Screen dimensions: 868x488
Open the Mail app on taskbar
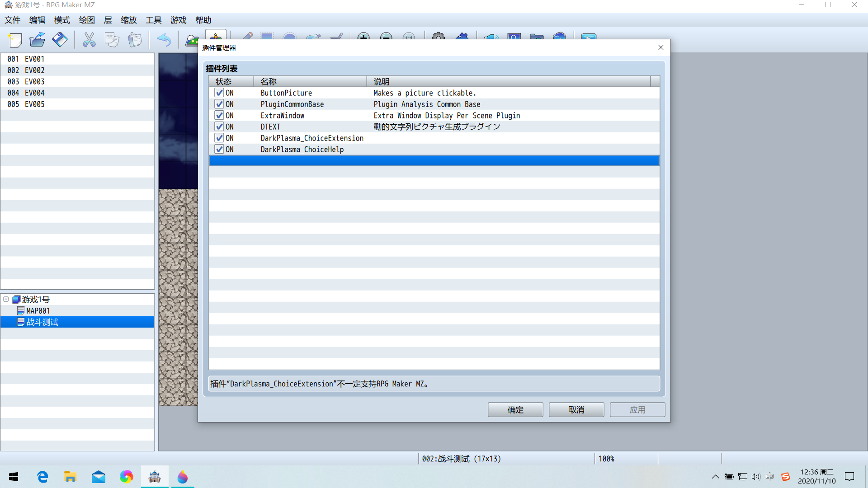98,477
